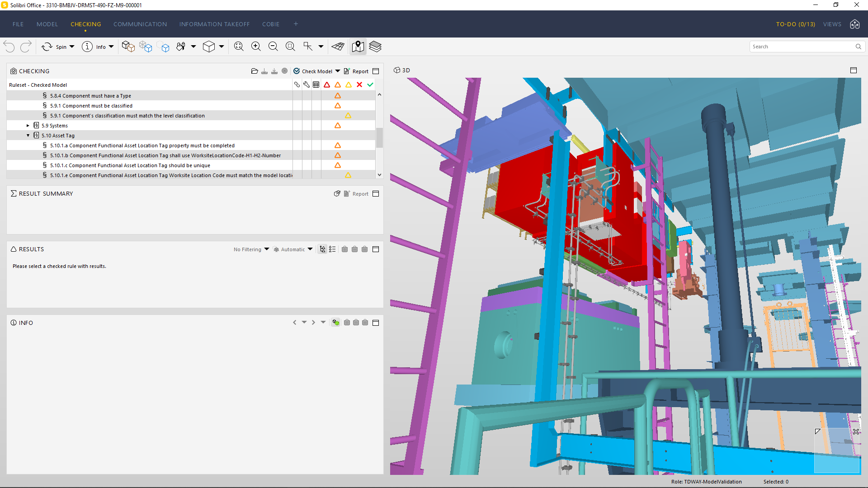Open the Information Takeoff tab
Viewport: 868px width, 488px height.
click(x=214, y=24)
